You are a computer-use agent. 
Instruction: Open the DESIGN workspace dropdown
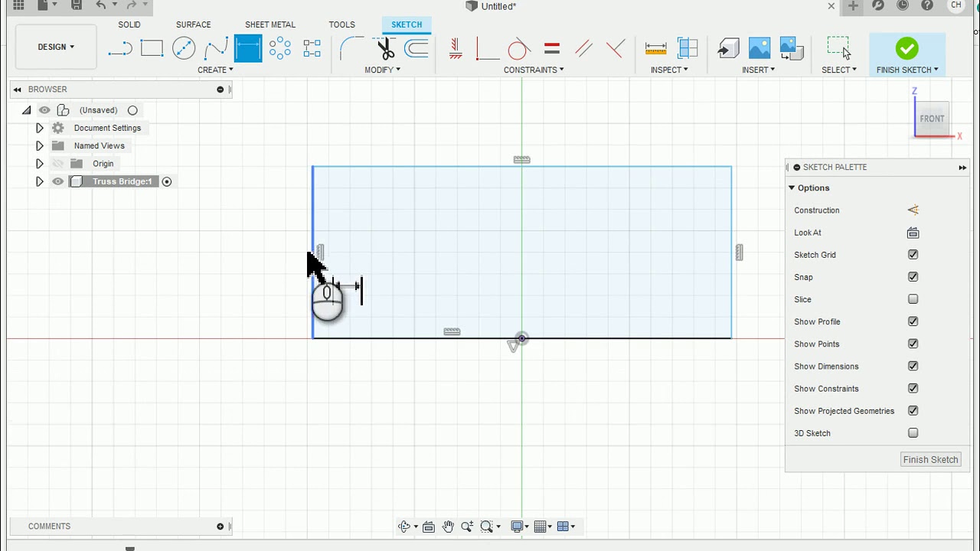click(56, 47)
